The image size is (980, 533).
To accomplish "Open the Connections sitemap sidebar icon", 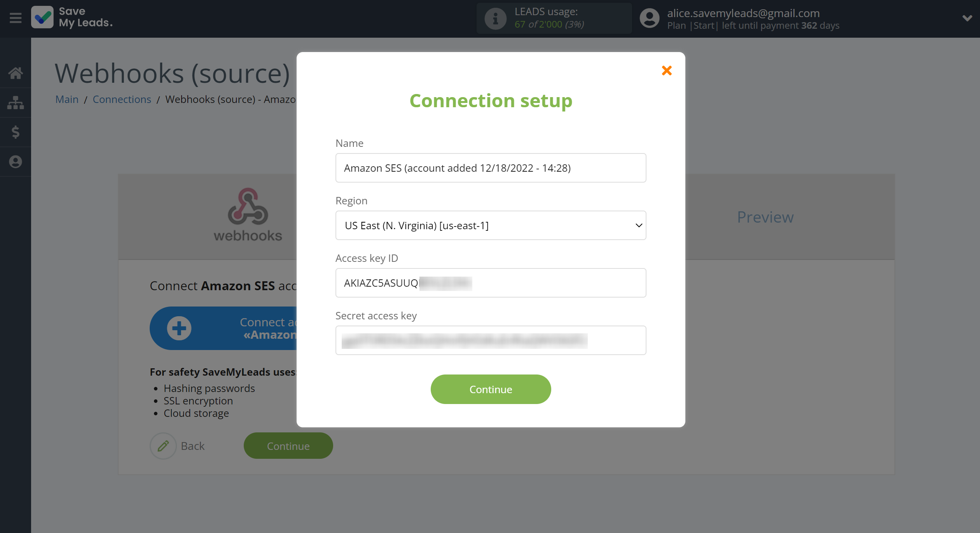I will coord(16,103).
